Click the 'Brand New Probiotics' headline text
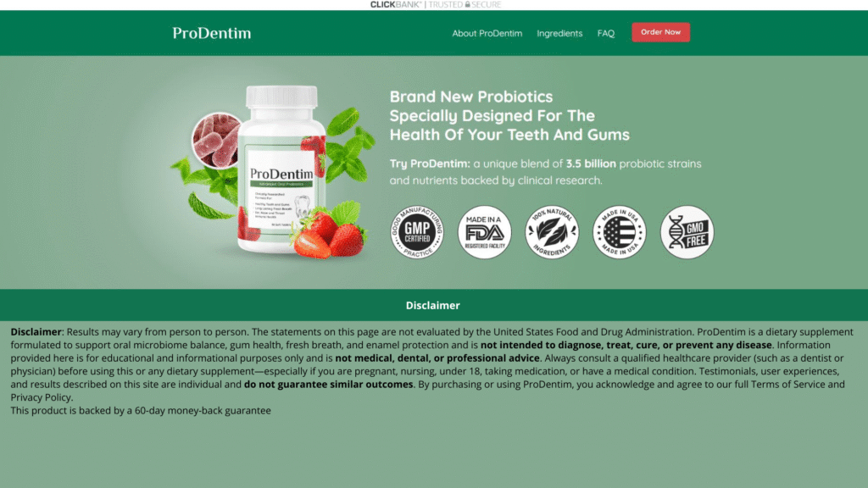 tap(471, 97)
